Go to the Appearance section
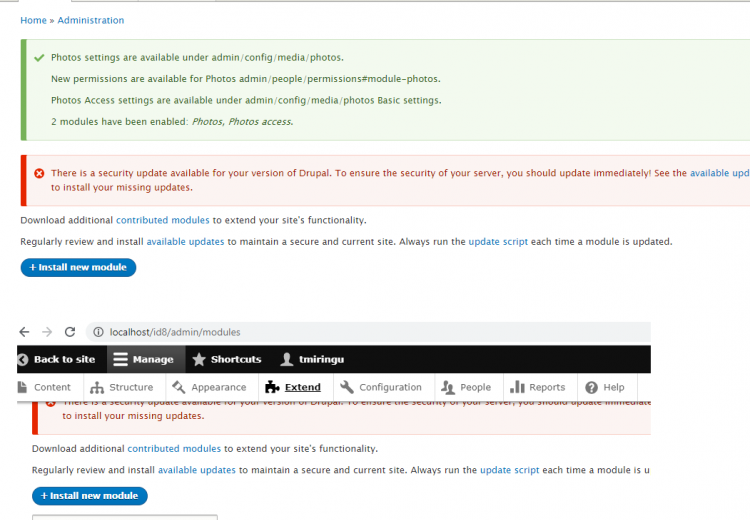The height and width of the screenshot is (520, 750). point(209,387)
